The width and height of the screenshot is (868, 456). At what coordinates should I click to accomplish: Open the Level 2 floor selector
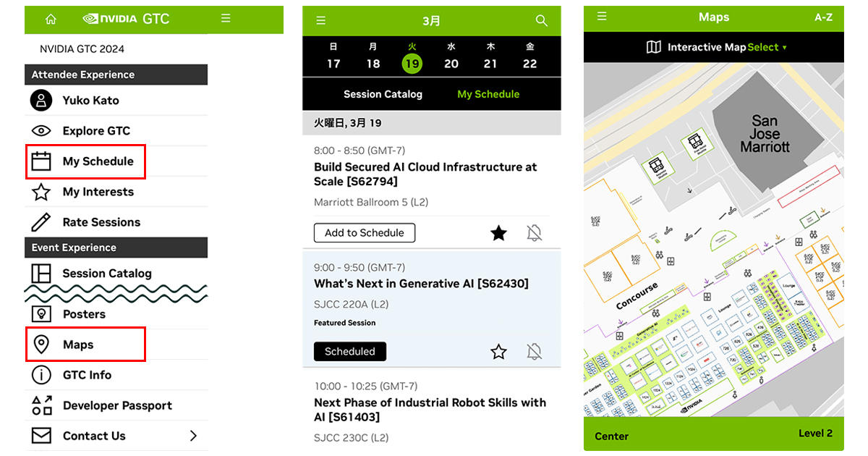click(815, 434)
